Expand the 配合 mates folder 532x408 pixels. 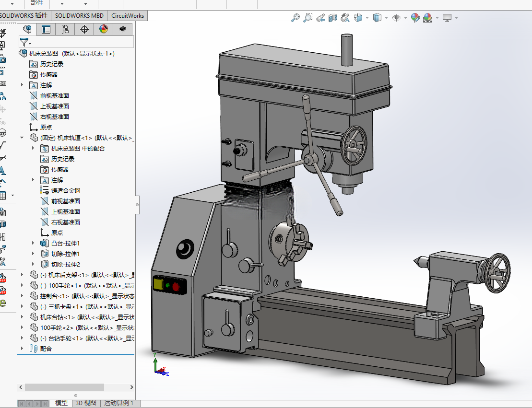[x=22, y=348]
